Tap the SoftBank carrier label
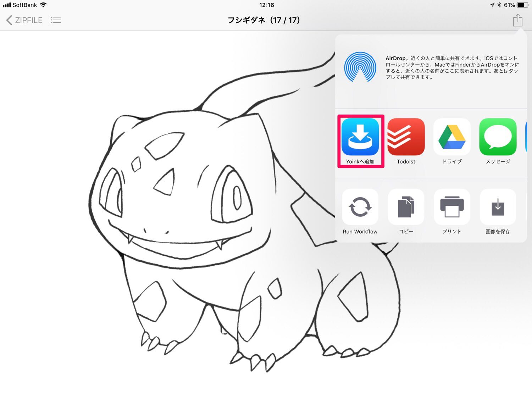 [x=24, y=5]
